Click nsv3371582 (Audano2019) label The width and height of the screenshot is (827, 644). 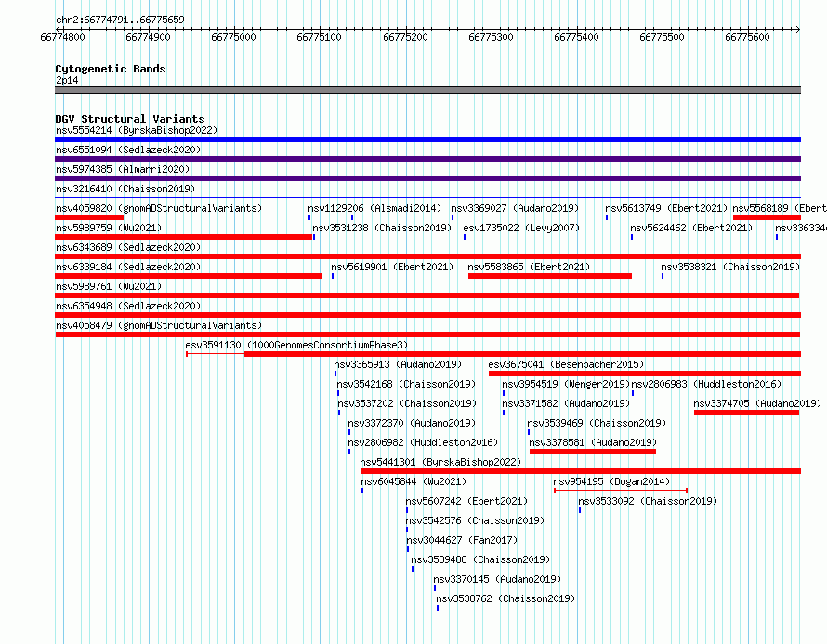coord(566,403)
